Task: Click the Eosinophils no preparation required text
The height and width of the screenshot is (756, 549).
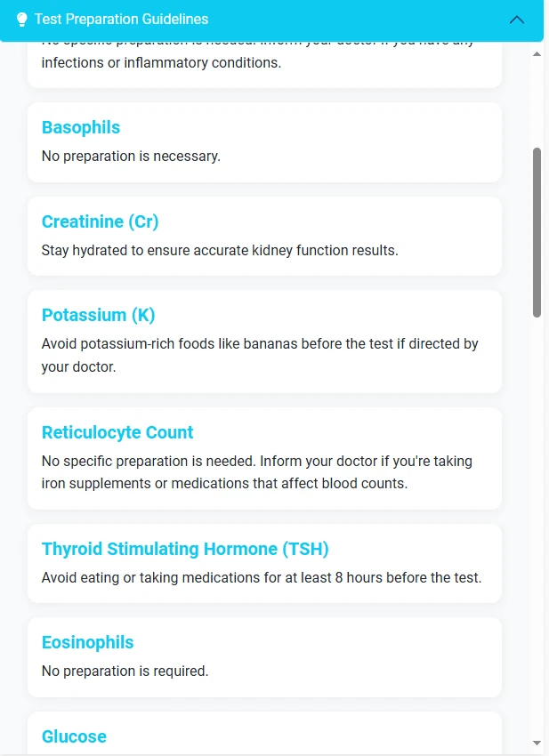Action: click(x=125, y=672)
